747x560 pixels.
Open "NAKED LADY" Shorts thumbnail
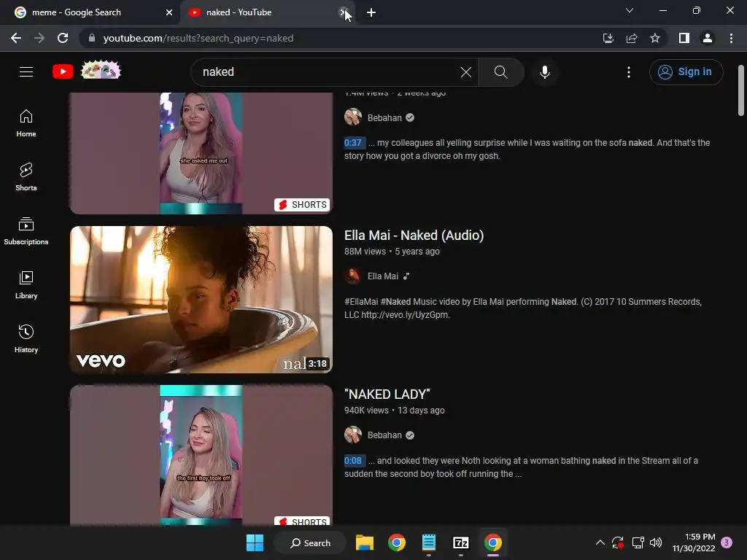coord(201,455)
